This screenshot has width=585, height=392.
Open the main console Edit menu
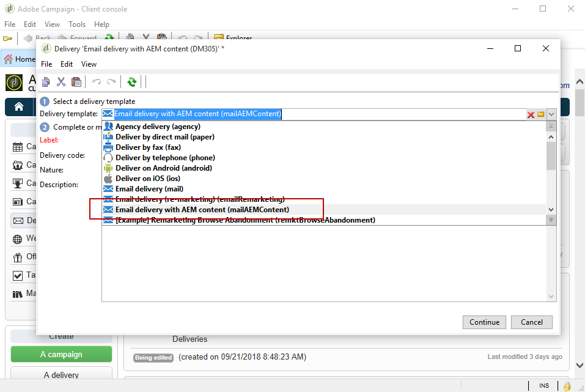point(30,24)
